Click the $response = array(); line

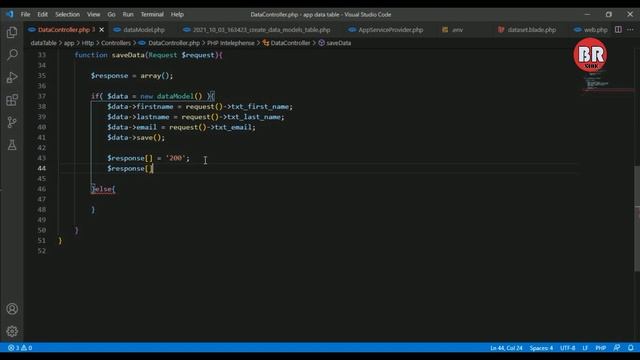coord(132,76)
